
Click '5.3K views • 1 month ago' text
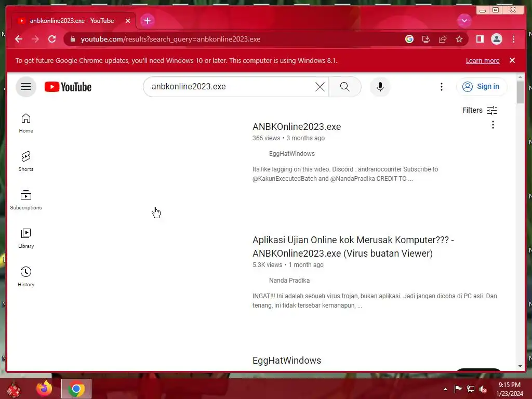pos(288,265)
